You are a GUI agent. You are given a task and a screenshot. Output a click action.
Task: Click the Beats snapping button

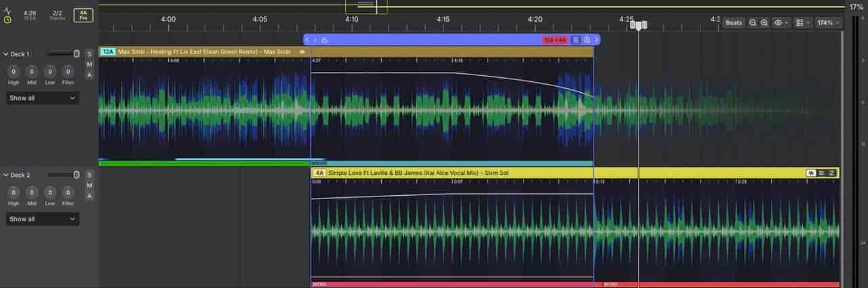click(734, 22)
